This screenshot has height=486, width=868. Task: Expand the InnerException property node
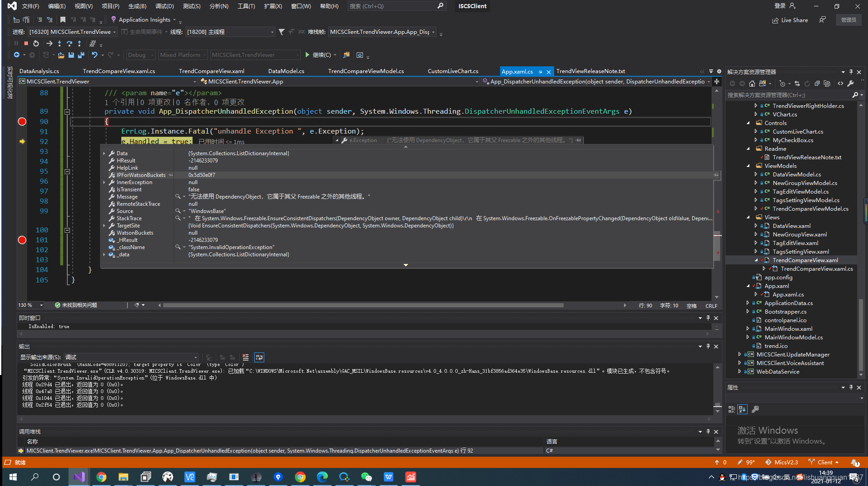[104, 182]
